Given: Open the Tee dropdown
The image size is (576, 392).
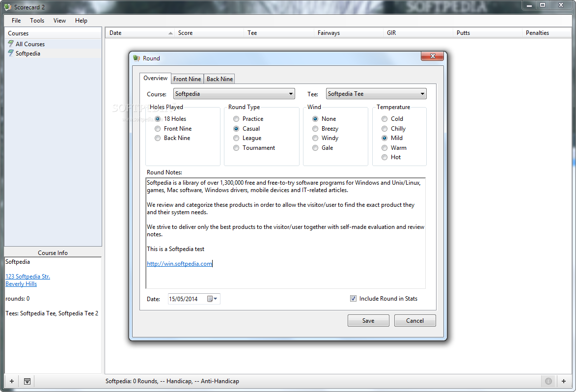Looking at the screenshot, I should [x=376, y=94].
